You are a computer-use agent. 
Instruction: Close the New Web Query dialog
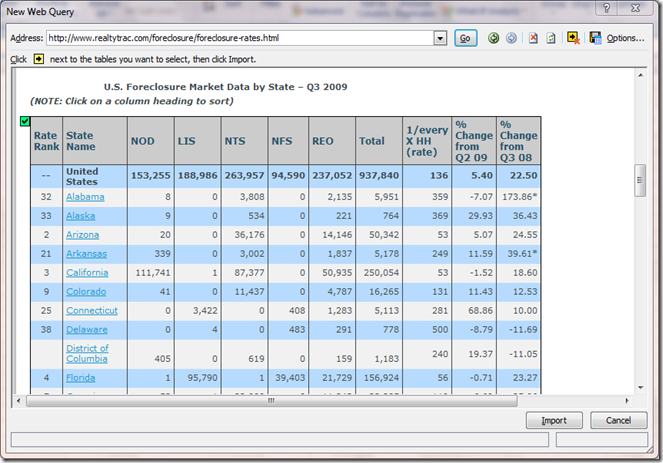pos(635,8)
